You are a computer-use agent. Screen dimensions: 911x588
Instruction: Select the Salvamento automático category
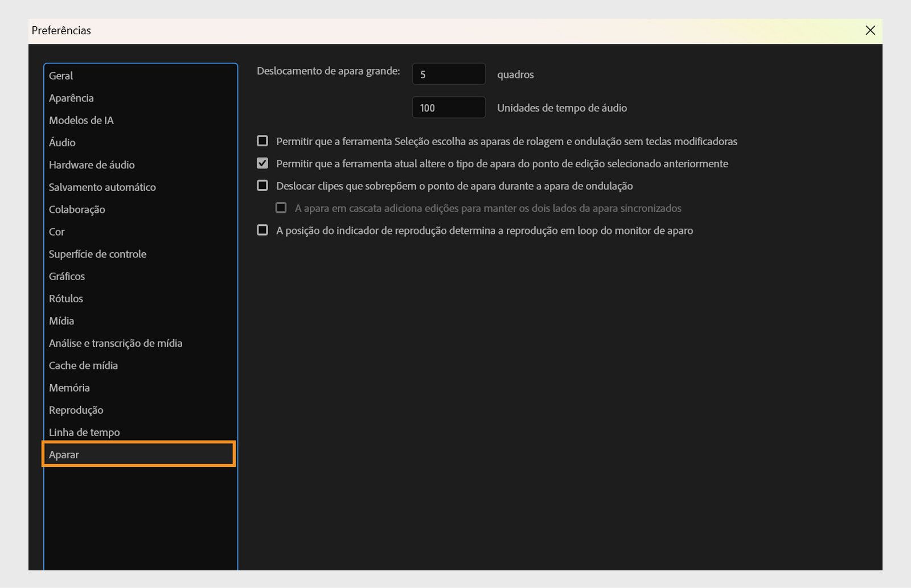click(x=102, y=187)
